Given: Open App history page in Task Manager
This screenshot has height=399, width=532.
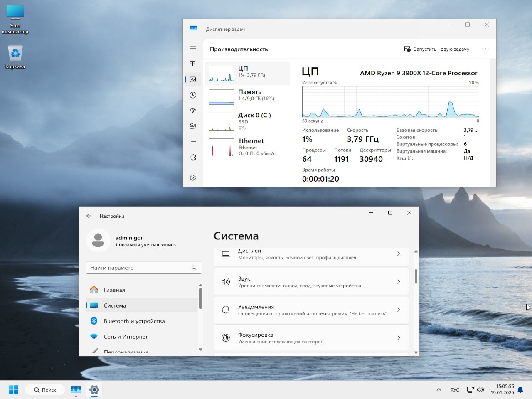Looking at the screenshot, I should coord(193,95).
